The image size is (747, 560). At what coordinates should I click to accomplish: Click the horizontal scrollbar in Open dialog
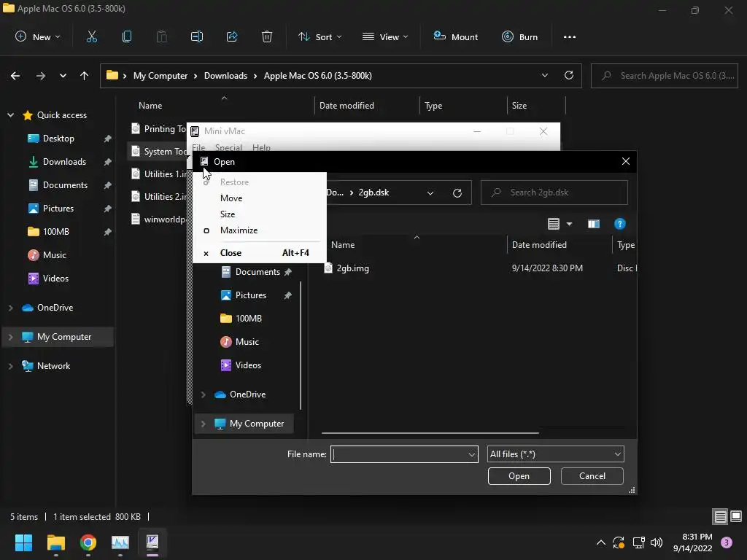coord(430,433)
